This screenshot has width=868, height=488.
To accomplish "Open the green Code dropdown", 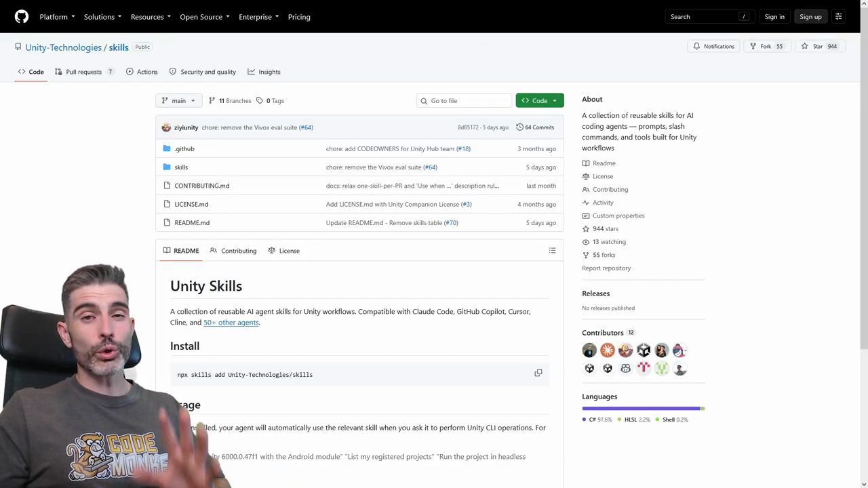I will tap(540, 101).
